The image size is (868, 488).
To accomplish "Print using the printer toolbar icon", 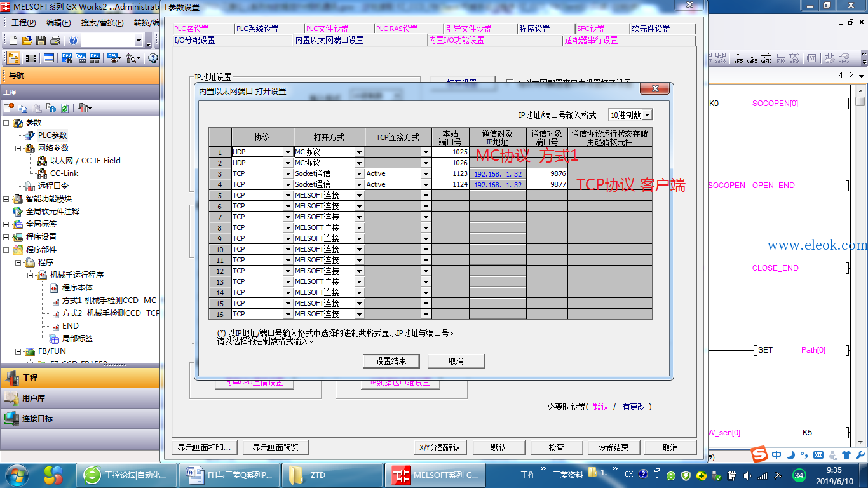I will (x=55, y=41).
